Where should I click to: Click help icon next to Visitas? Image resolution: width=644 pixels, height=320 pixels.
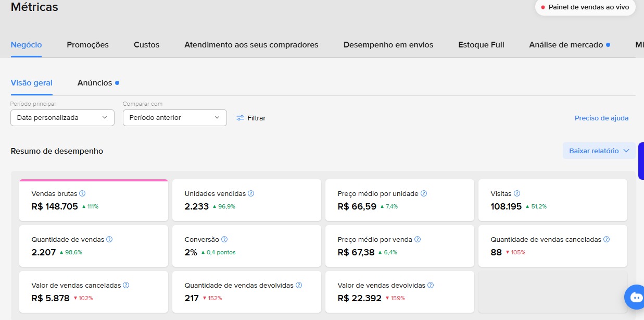[517, 194]
